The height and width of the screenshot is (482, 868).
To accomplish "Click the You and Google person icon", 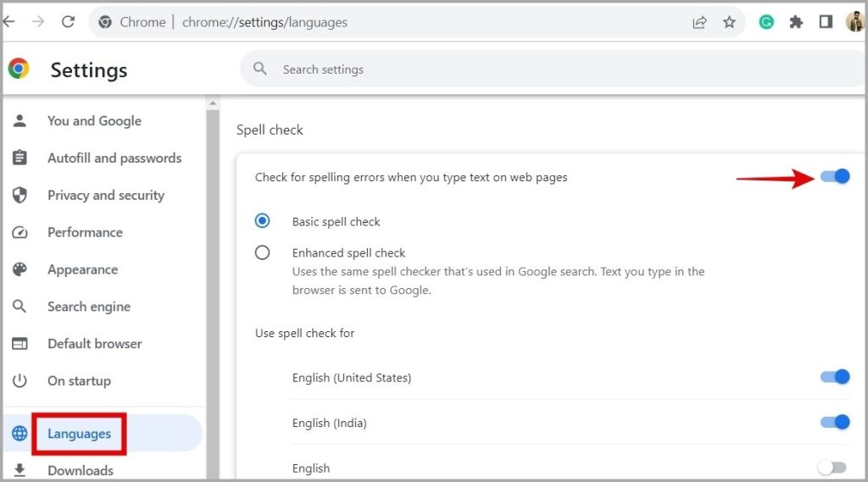I will (19, 120).
